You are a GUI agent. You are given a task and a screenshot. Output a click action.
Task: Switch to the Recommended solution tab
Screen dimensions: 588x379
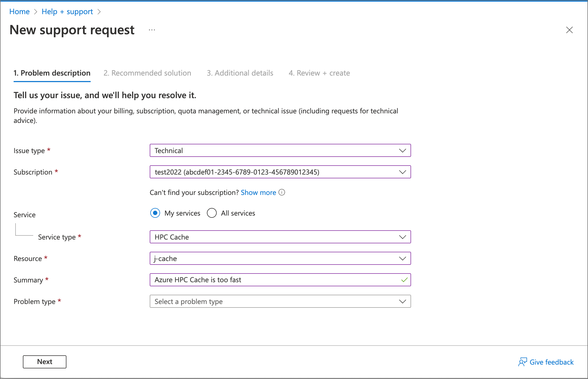(x=147, y=73)
